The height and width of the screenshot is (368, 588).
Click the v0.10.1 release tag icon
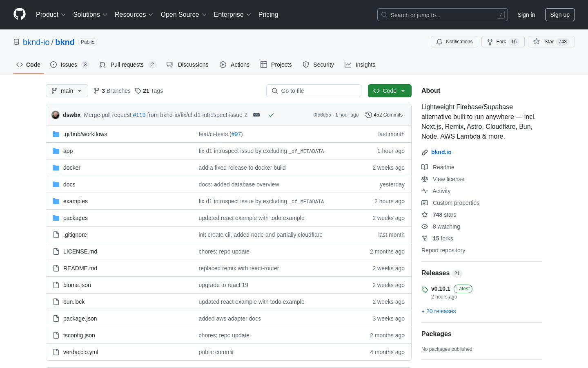(425, 289)
